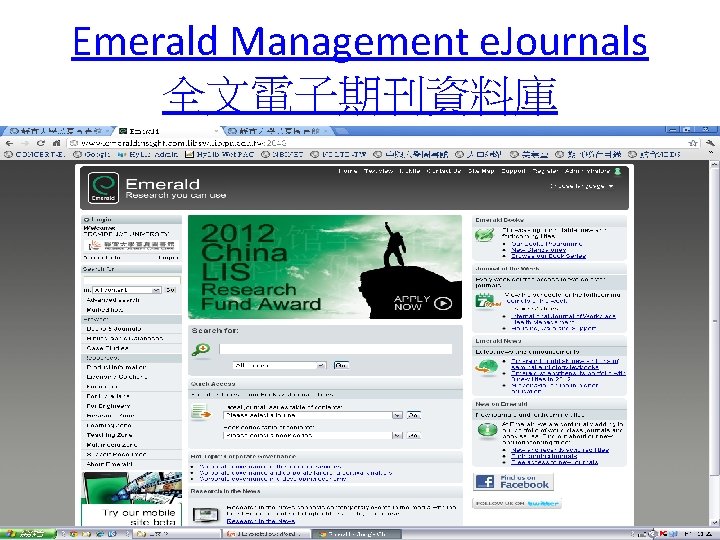Click the APPLY NOW play circle
Viewport: 720px width, 540px height.
click(x=443, y=303)
